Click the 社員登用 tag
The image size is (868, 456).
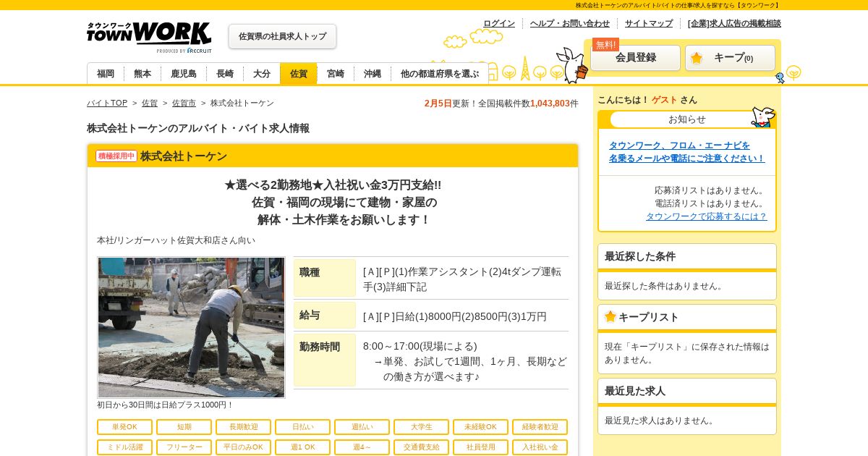480,447
